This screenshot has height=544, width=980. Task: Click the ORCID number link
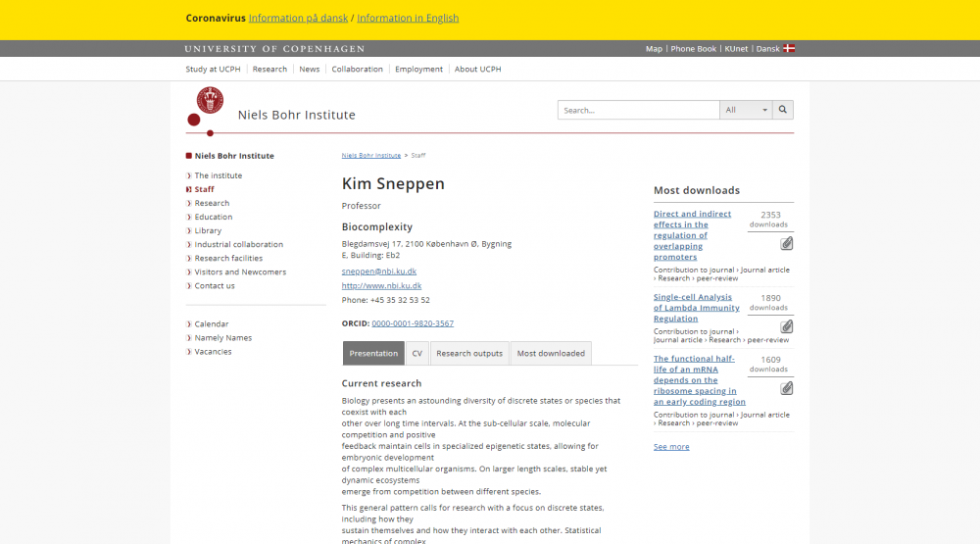click(x=412, y=323)
